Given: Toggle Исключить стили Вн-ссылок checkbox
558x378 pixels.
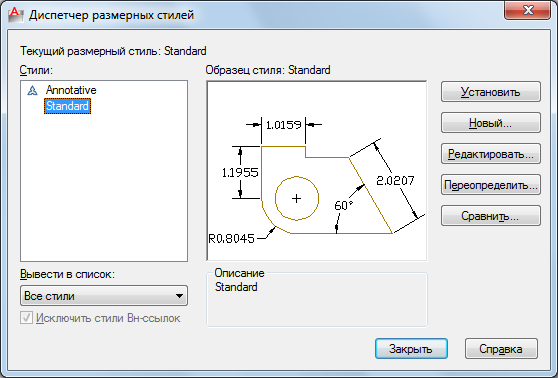Looking at the screenshot, I should [26, 318].
